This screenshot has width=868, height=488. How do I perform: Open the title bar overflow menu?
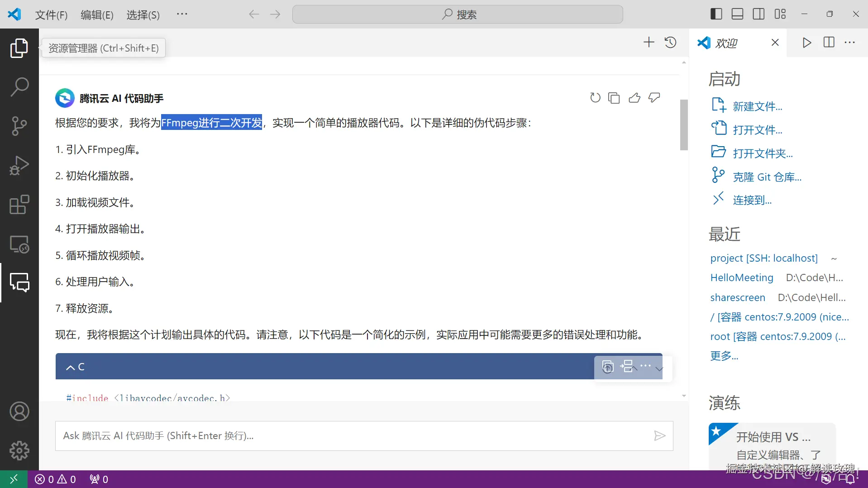pos(182,14)
